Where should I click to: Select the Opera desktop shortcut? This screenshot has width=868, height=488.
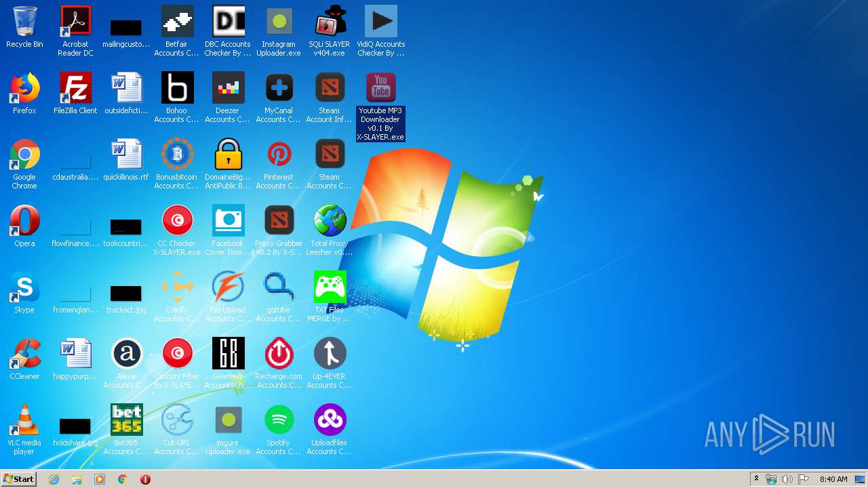(x=24, y=226)
